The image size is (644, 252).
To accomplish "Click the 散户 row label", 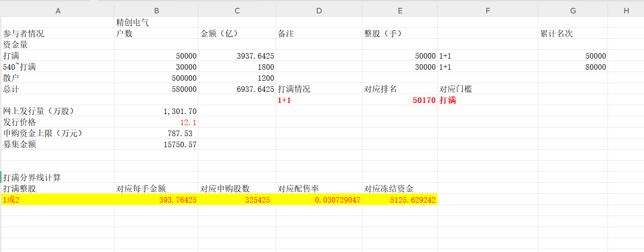I will tap(58, 78).
